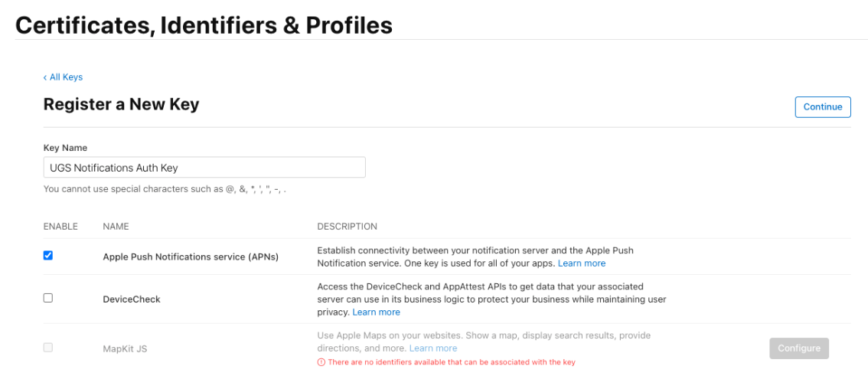Click the Register a New Key title

coord(121,105)
